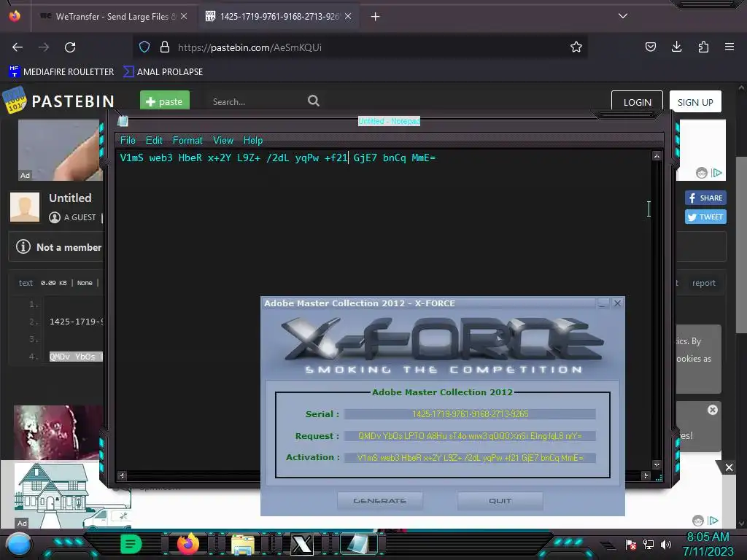Dismiss the right-side notice with its X

point(712,410)
